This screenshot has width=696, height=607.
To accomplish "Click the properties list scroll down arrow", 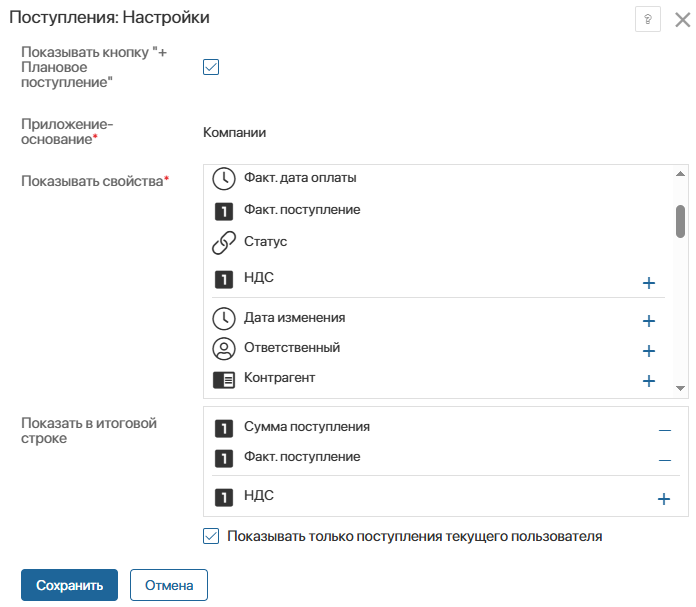I will 680,388.
